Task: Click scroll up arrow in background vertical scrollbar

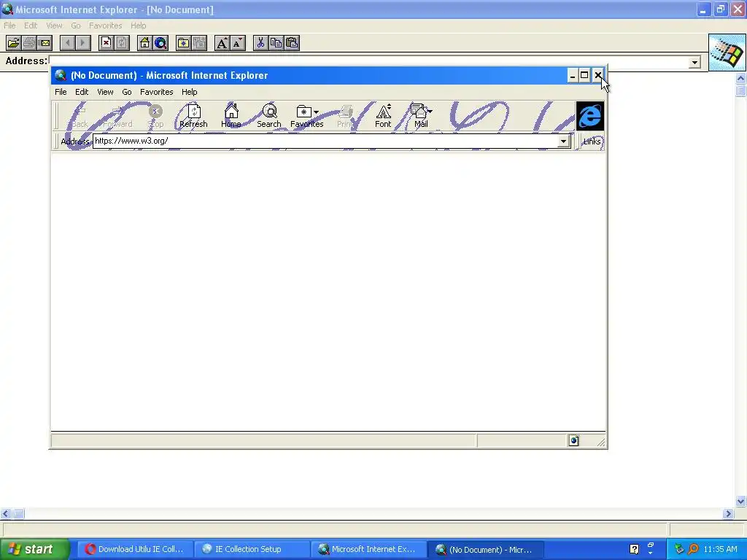Action: 741,78
